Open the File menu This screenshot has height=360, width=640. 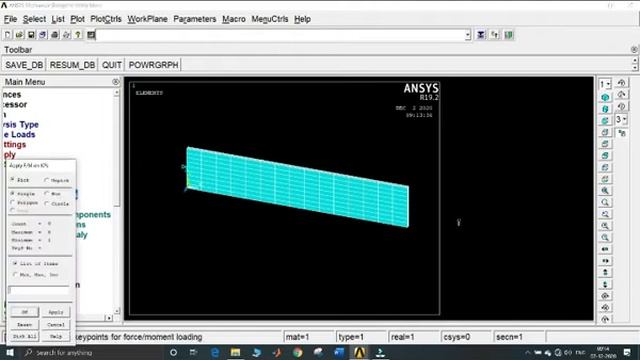(x=10, y=19)
